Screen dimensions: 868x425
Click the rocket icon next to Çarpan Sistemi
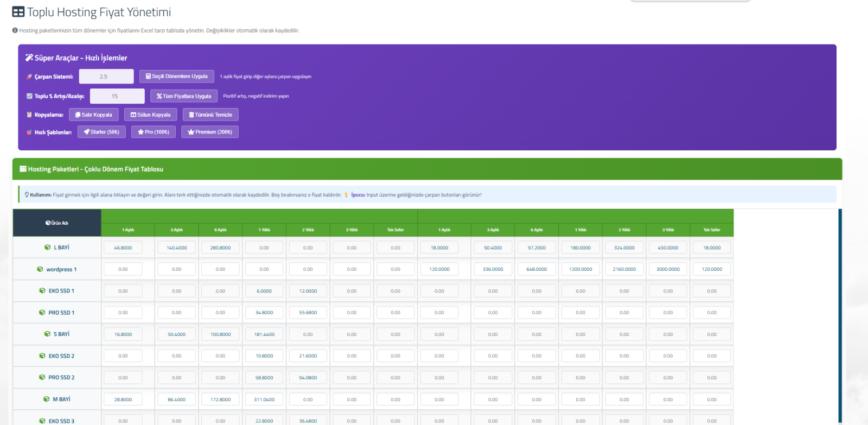(x=29, y=77)
